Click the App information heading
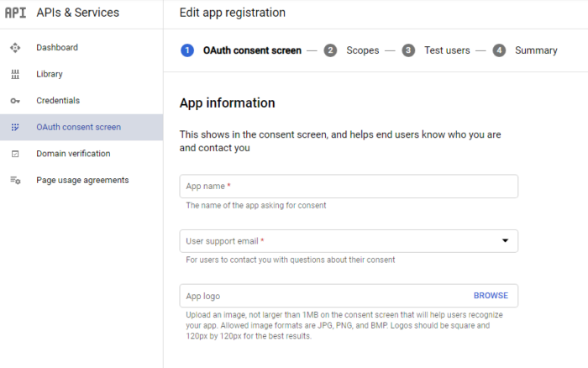The height and width of the screenshot is (368, 588). 228,103
